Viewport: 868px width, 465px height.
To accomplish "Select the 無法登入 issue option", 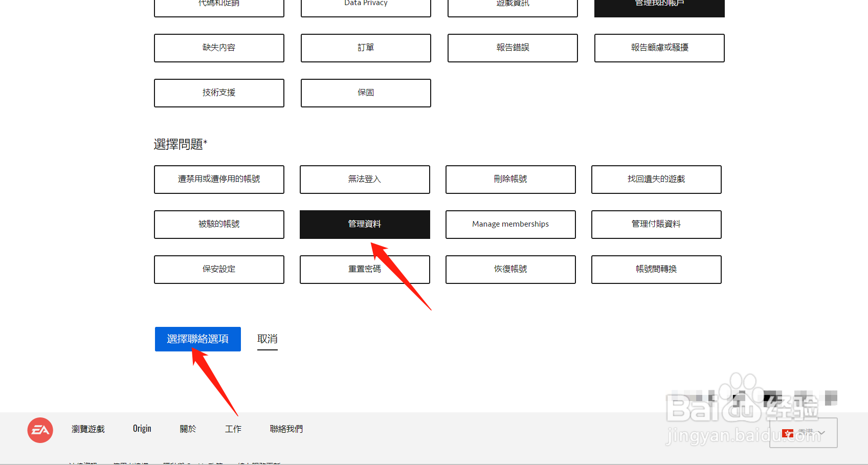I will 364,180.
